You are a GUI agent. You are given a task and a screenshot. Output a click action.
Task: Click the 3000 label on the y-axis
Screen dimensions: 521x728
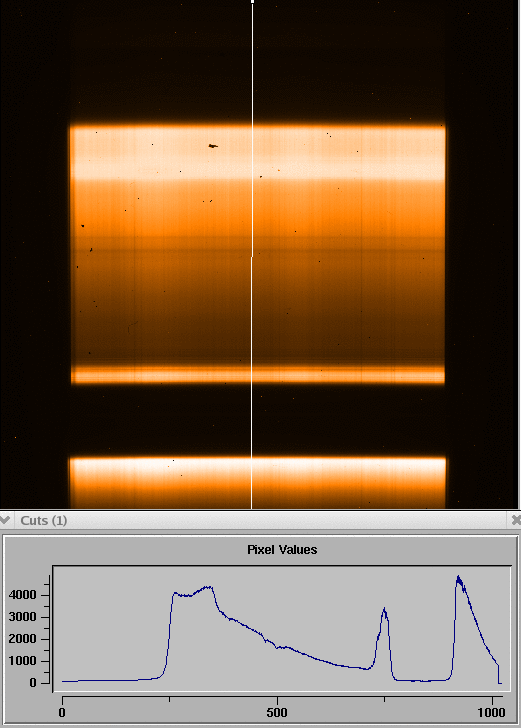pyautogui.click(x=22, y=617)
